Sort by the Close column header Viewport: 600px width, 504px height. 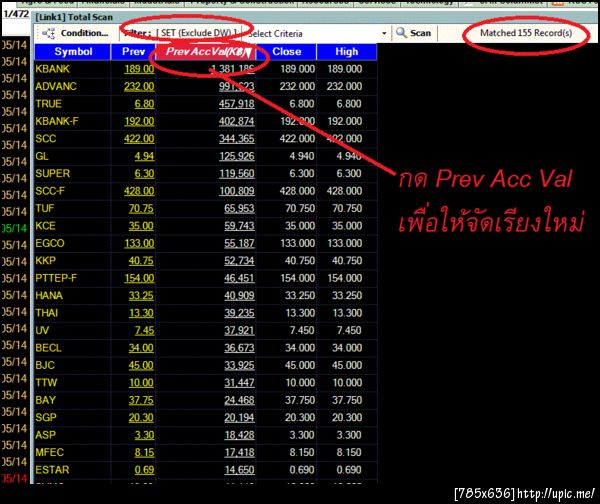point(286,52)
